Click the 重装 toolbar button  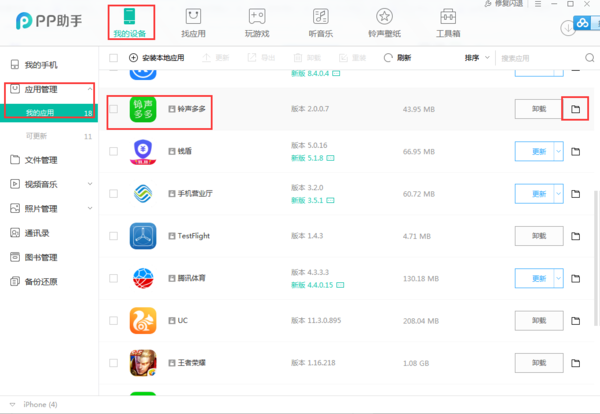pyautogui.click(x=352, y=58)
